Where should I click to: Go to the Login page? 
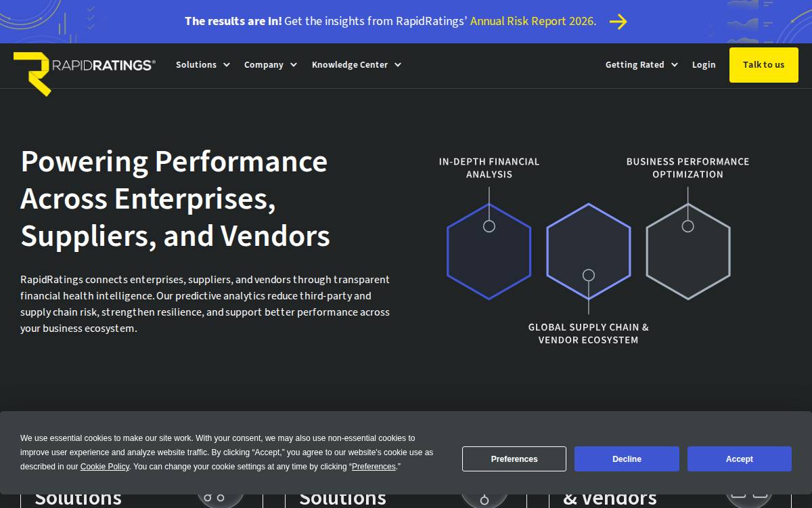tap(704, 65)
